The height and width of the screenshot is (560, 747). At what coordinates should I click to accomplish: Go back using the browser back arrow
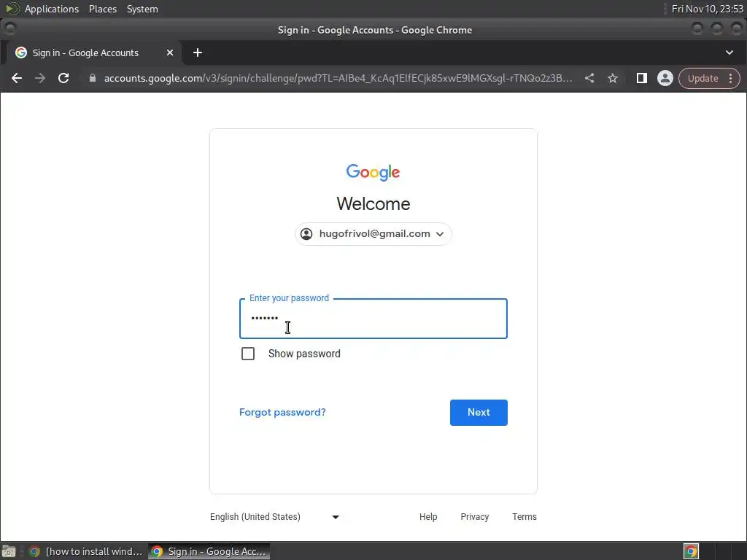pyautogui.click(x=17, y=78)
